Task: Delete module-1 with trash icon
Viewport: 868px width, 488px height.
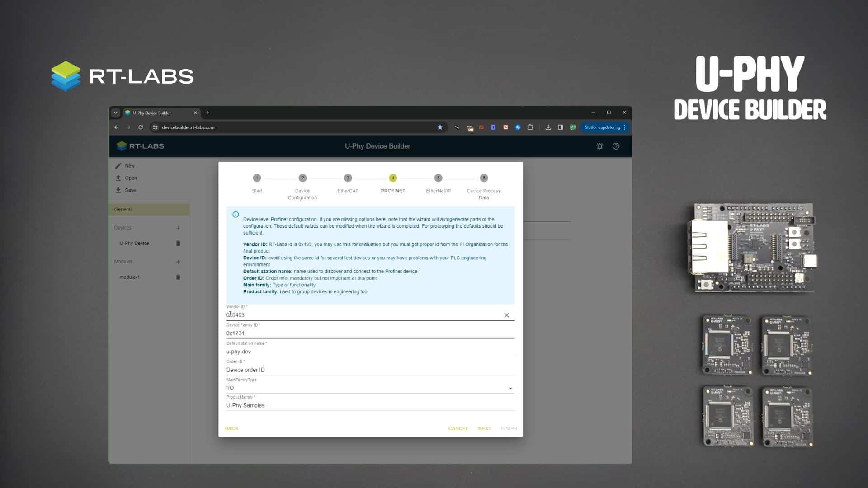Action: pyautogui.click(x=178, y=277)
